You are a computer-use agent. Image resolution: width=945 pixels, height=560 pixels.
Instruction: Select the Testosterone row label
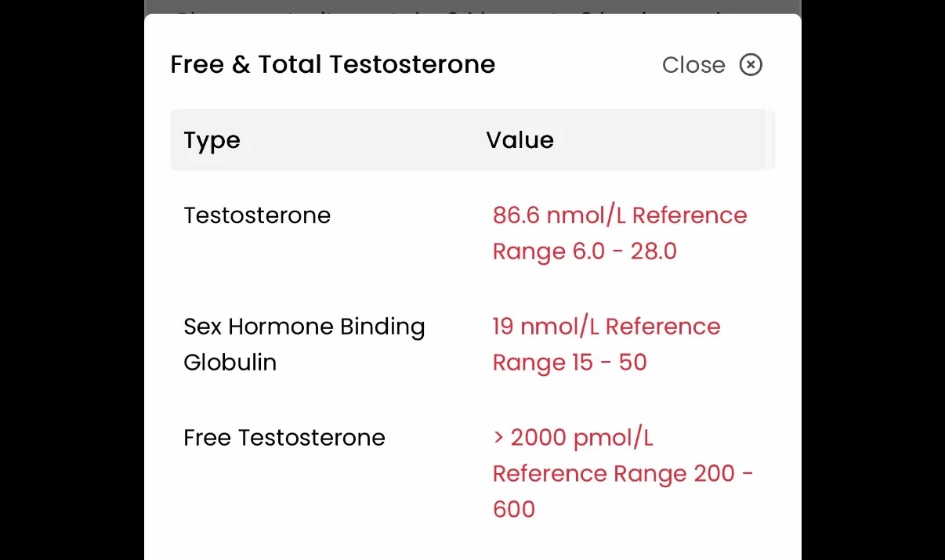(x=257, y=215)
